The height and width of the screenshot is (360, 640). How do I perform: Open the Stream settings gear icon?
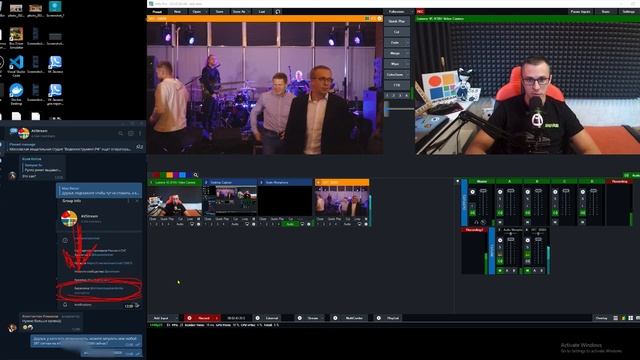pos(300,318)
